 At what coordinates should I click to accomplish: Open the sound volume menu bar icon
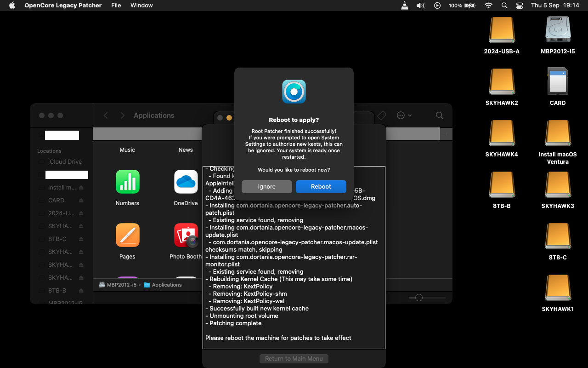point(421,6)
